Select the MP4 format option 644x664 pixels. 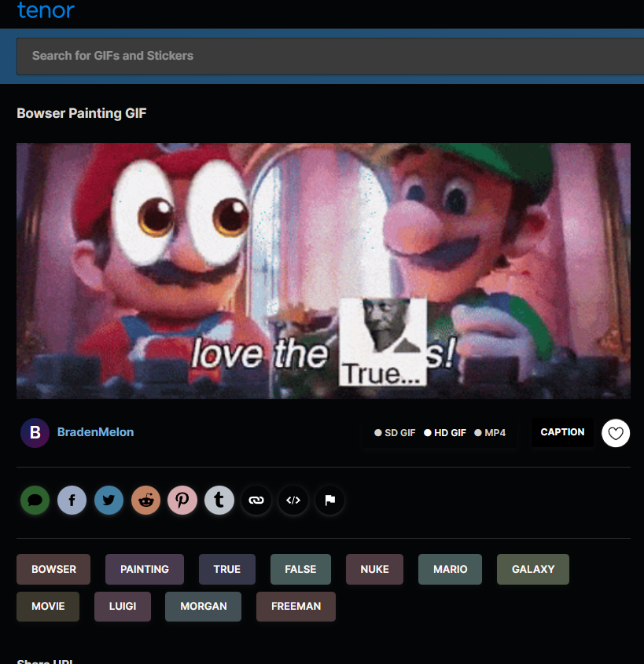(490, 433)
